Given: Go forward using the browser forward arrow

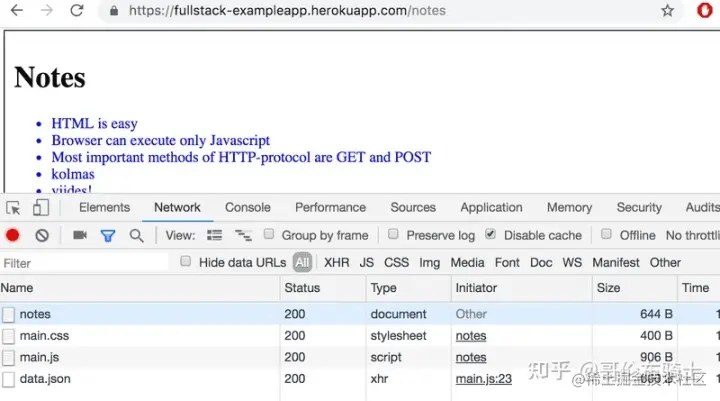Looking at the screenshot, I should pyautogui.click(x=46, y=10).
